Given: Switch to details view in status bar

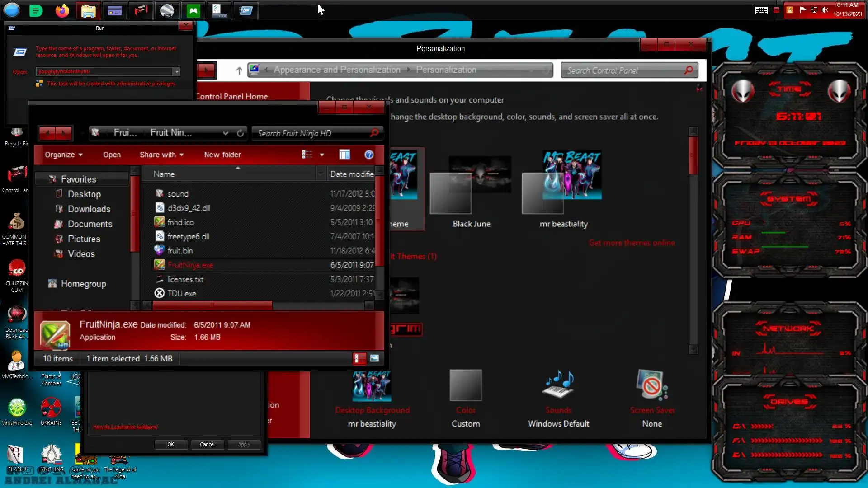Looking at the screenshot, I should click(x=359, y=358).
